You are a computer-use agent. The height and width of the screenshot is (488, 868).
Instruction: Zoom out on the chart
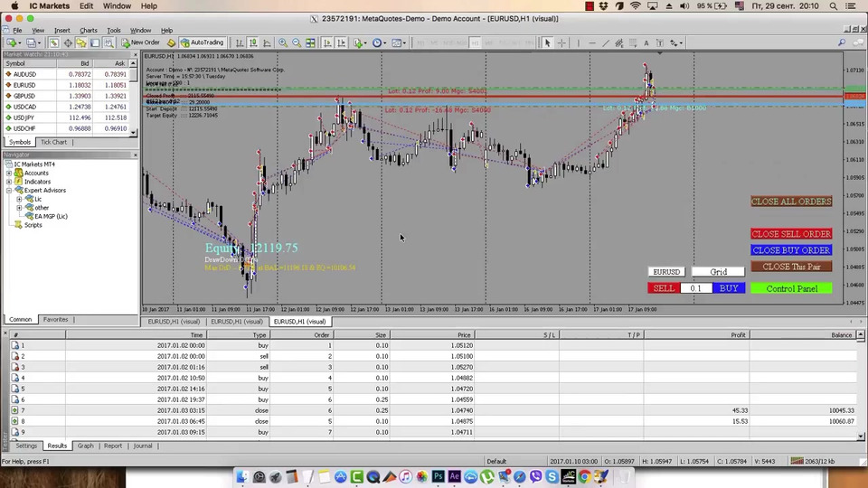(297, 42)
